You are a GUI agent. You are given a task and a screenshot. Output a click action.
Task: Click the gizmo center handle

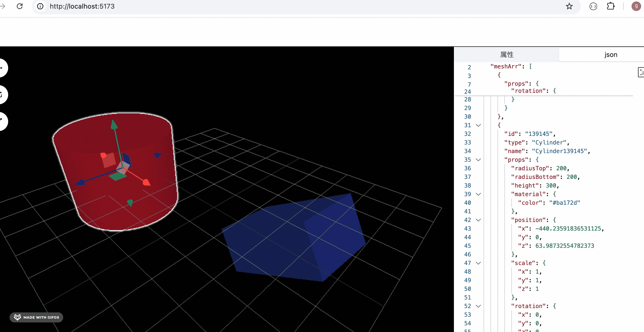point(123,167)
